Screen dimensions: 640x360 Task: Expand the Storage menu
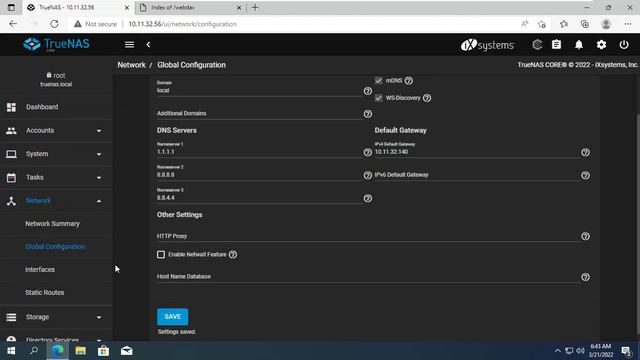[56, 317]
